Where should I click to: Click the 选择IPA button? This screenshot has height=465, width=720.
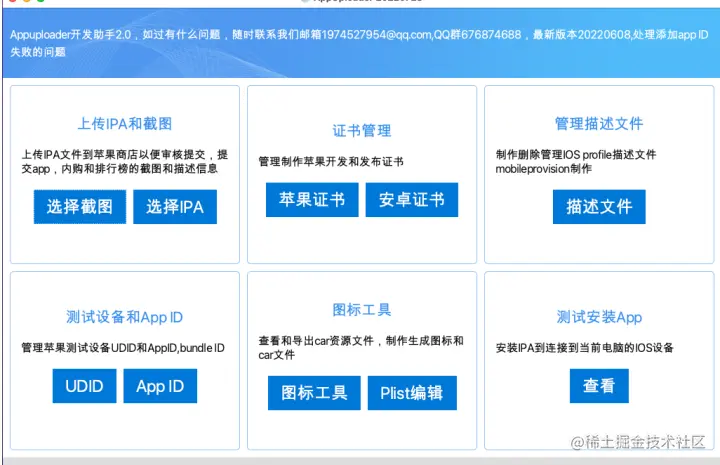175,207
